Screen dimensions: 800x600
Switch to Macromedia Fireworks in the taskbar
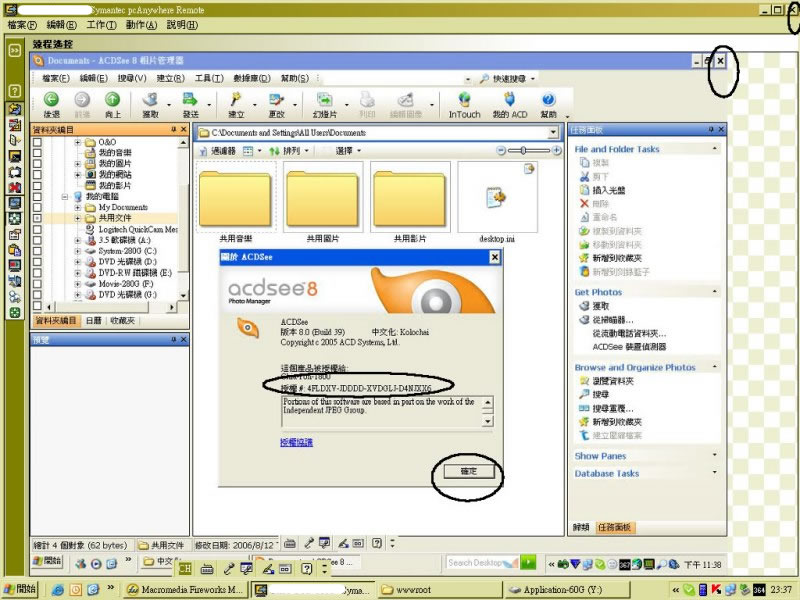185,589
